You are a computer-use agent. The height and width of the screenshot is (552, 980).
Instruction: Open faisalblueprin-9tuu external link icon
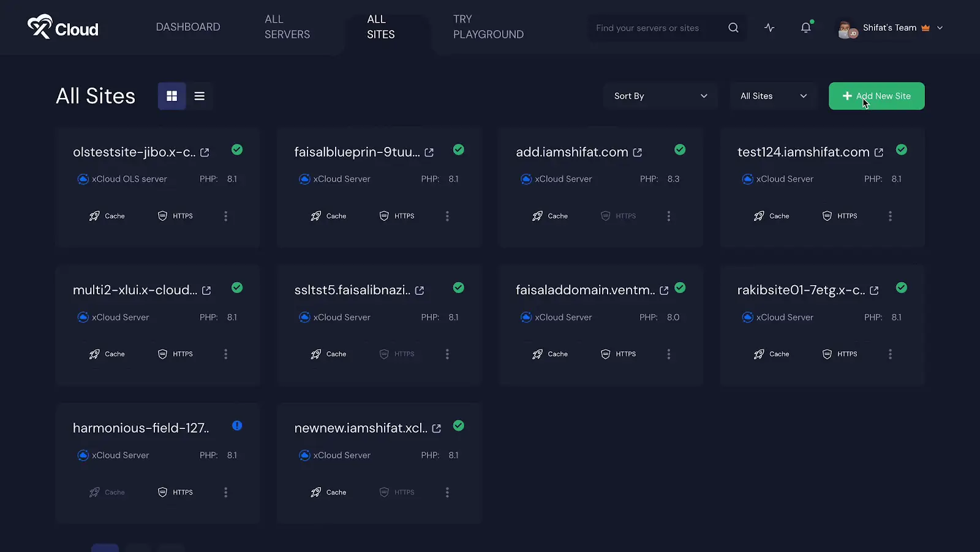[429, 152]
